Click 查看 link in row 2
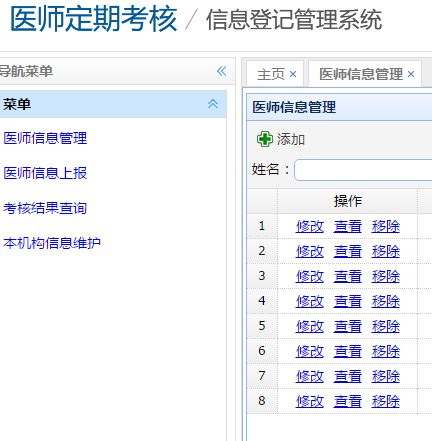 pyautogui.click(x=348, y=251)
